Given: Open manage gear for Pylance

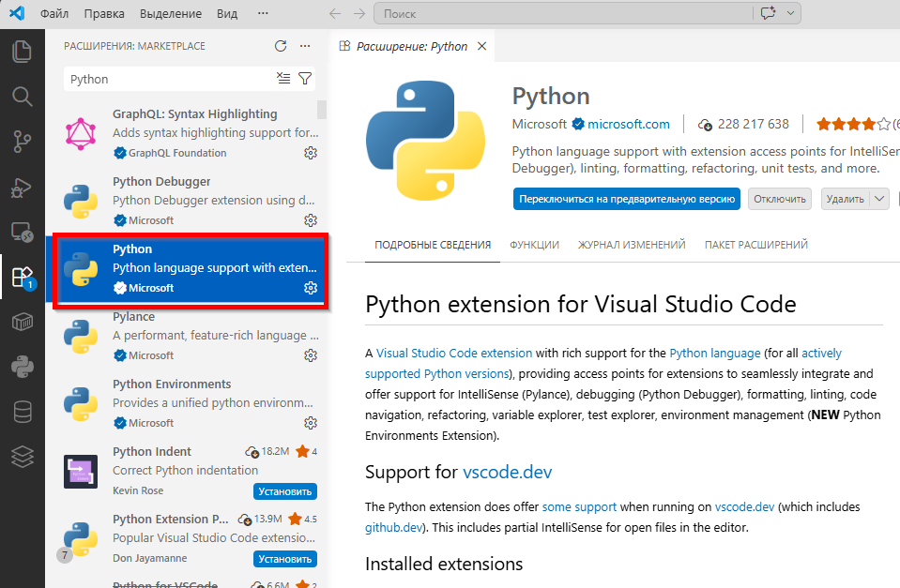Looking at the screenshot, I should (311, 355).
